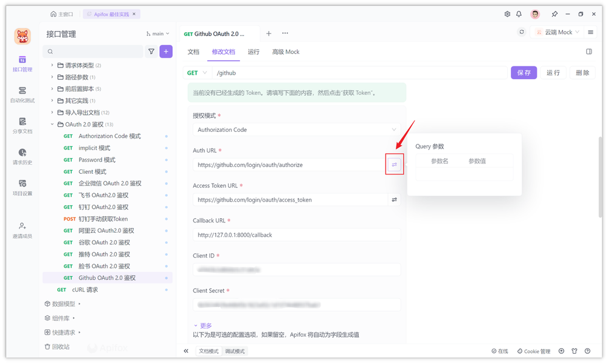Click the pin window icon
The image size is (608, 364).
coord(555,13)
